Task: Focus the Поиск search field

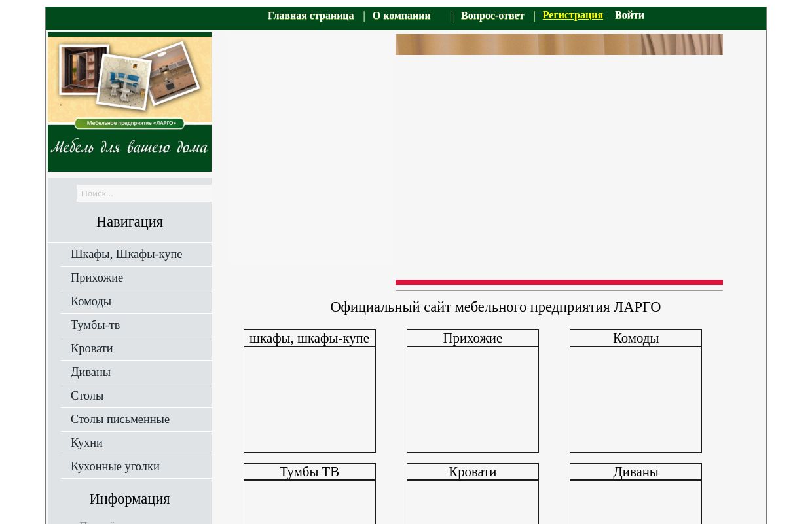Action: click(144, 193)
